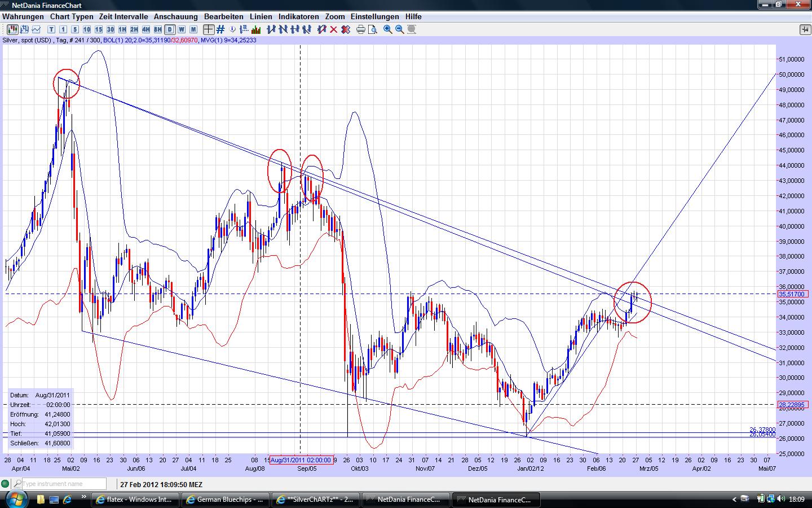Click the greyed-out reset zoom icon

point(412,29)
